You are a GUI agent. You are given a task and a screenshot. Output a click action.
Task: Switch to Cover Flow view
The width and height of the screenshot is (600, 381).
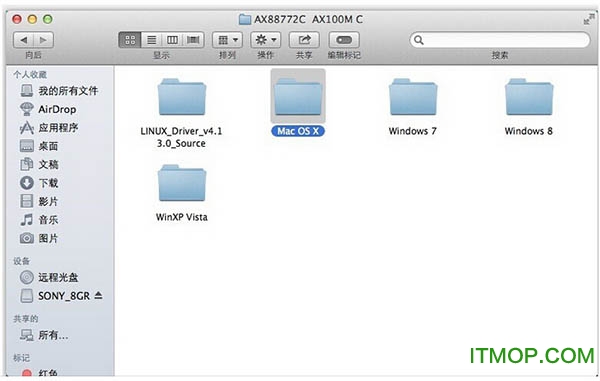click(x=193, y=40)
